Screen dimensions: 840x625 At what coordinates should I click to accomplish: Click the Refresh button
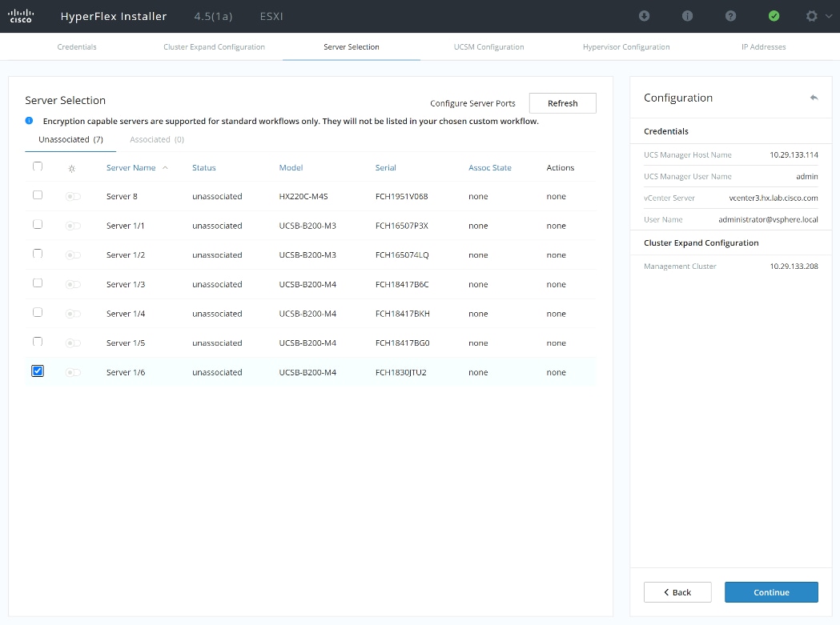pos(562,103)
